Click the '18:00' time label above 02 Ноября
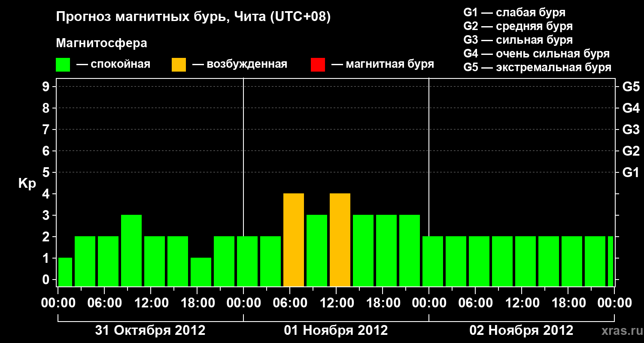 (x=568, y=303)
